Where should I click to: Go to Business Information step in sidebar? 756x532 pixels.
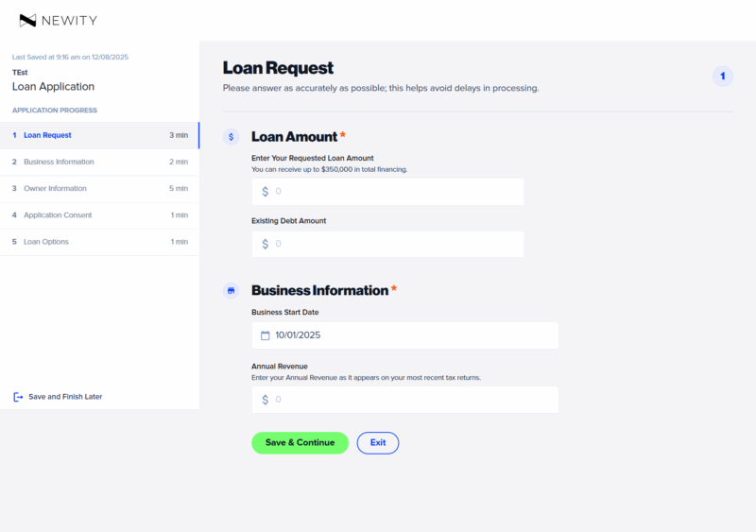59,162
